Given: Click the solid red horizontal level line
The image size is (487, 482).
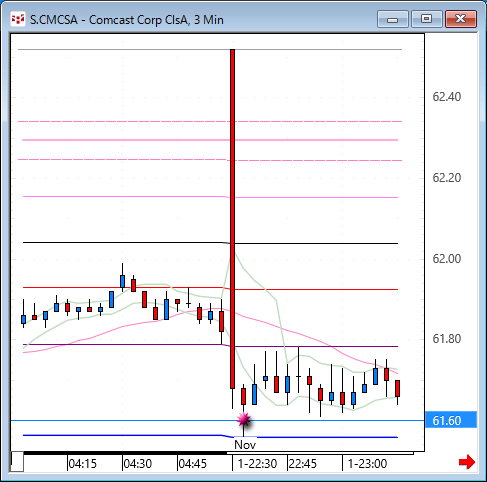Looking at the screenshot, I should (210, 289).
